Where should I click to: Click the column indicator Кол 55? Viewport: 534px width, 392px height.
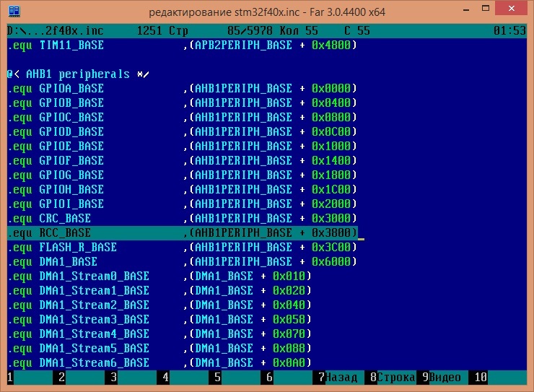[x=299, y=31]
